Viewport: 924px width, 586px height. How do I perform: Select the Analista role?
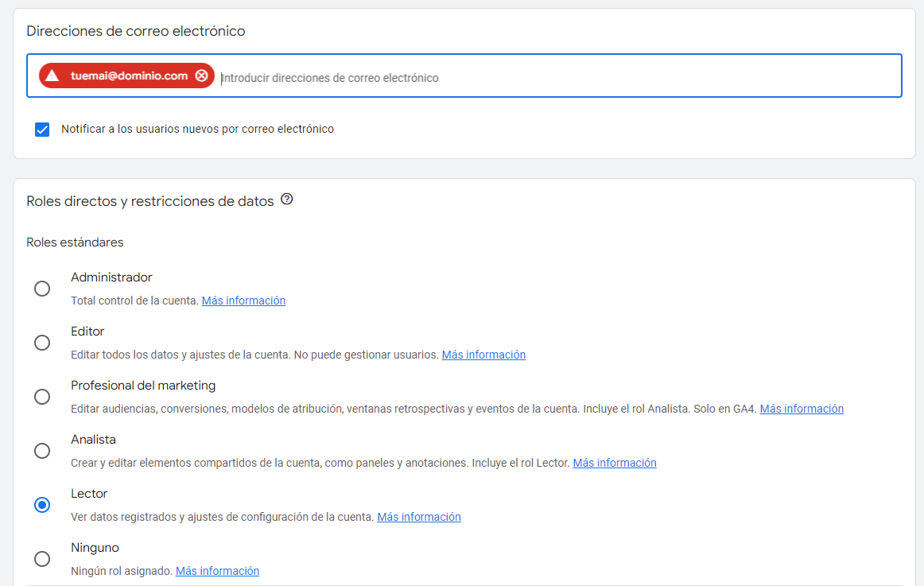42,451
